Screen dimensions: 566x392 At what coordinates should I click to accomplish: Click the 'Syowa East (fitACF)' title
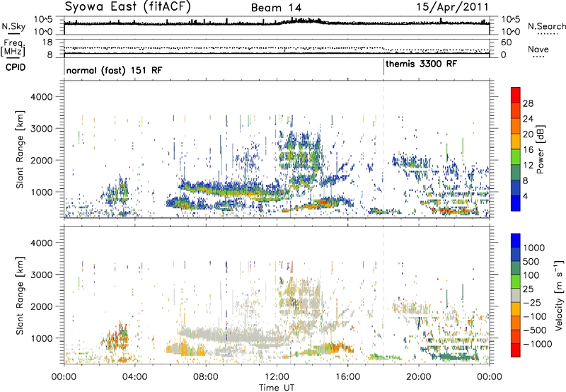(x=127, y=7)
